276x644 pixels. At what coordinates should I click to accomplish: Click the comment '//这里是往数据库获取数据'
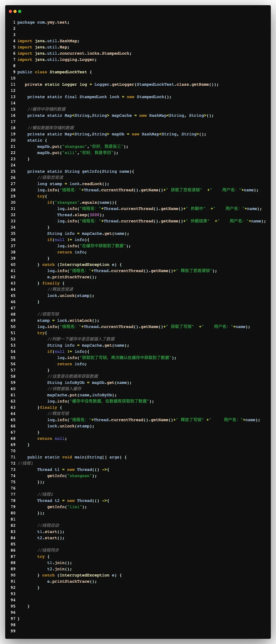pos(73,376)
